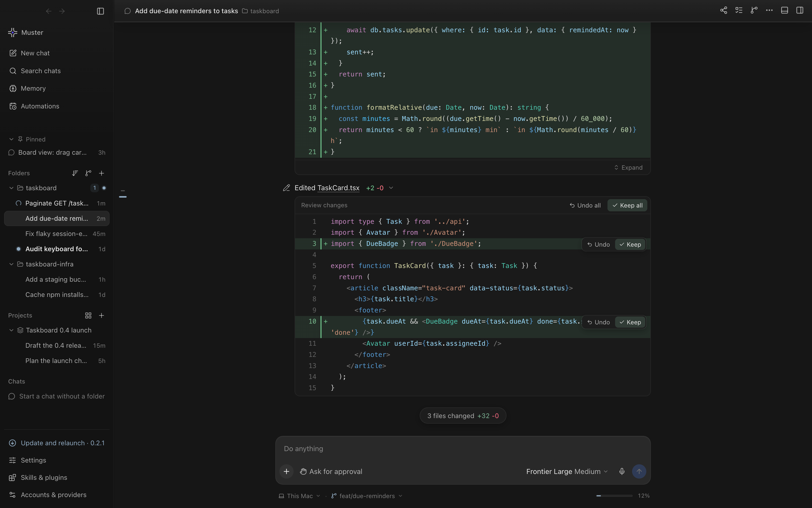This screenshot has width=812, height=508.
Task: Keep the DueBadge import line change
Action: click(x=630, y=245)
